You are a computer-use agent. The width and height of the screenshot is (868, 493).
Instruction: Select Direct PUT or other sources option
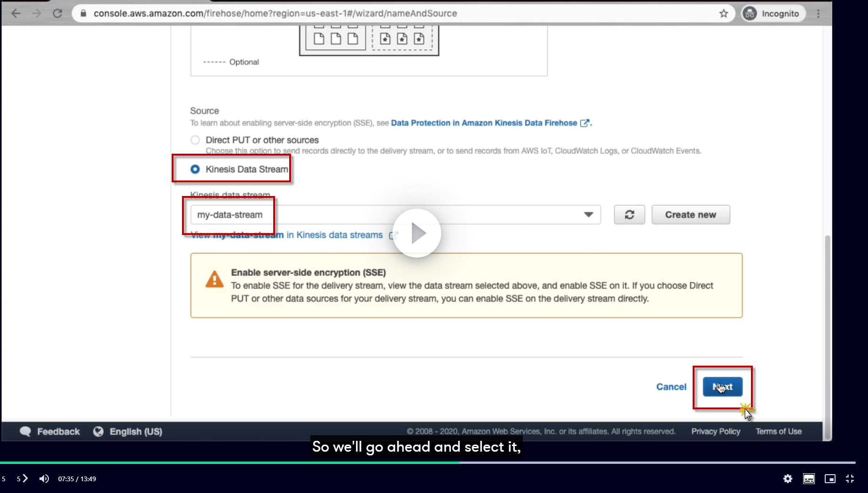[195, 140]
